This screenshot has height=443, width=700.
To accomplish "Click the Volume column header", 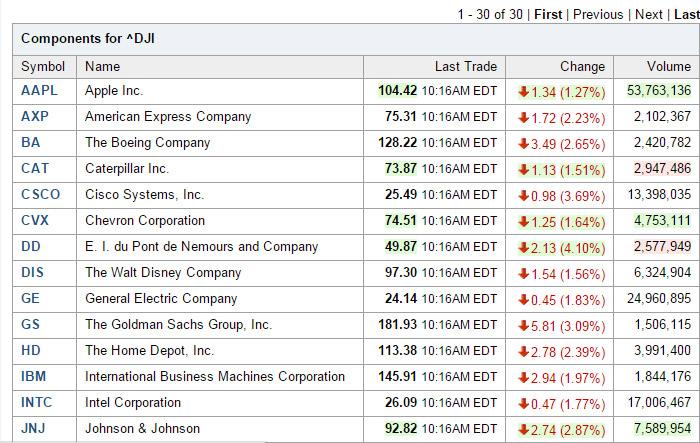I will point(668,66).
